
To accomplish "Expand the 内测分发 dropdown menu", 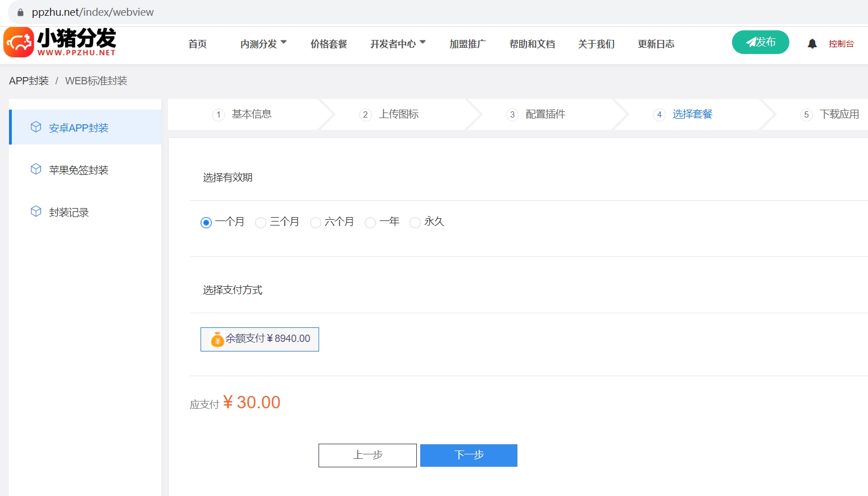I will [x=263, y=44].
